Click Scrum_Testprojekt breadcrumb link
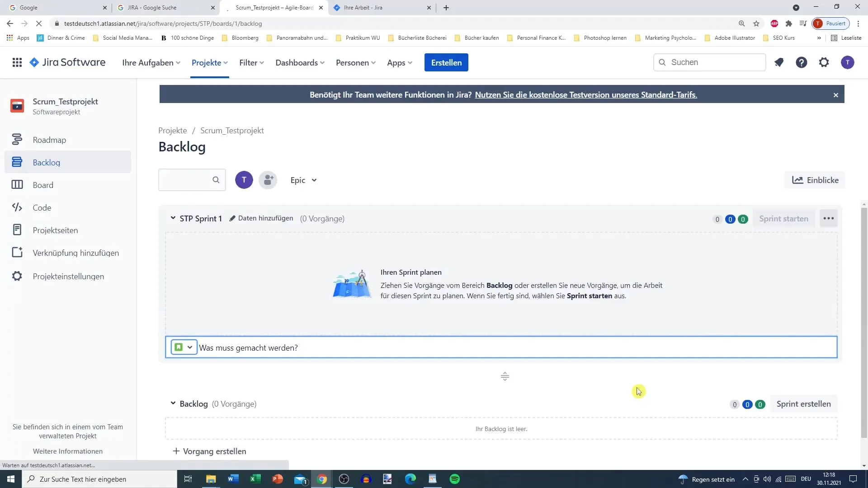The width and height of the screenshot is (868, 488). [232, 130]
